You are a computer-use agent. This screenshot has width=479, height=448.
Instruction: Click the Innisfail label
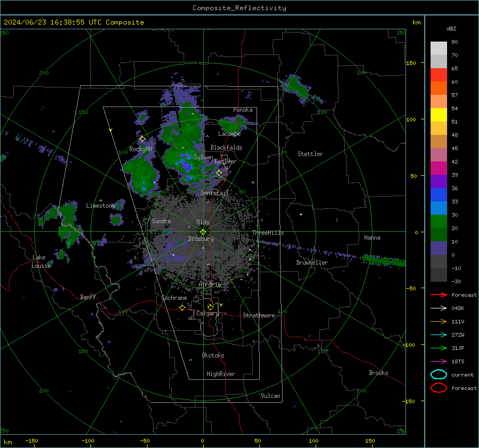215,193
